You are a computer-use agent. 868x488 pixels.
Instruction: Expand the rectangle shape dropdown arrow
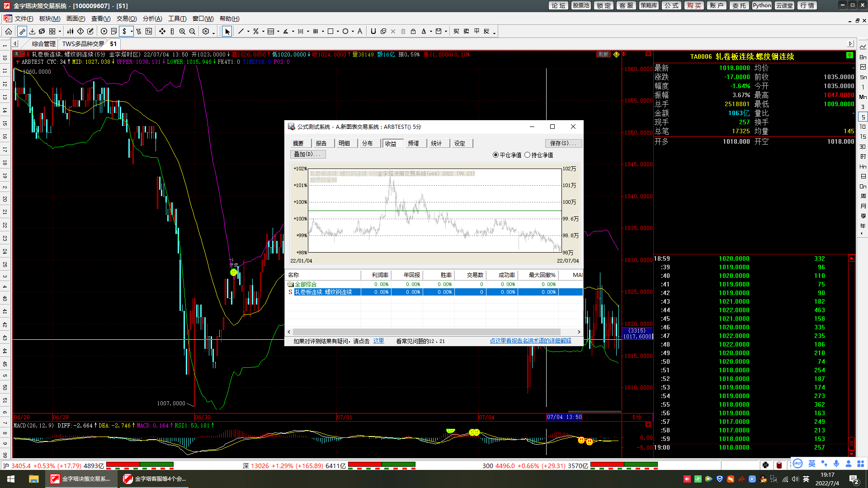coord(338,32)
